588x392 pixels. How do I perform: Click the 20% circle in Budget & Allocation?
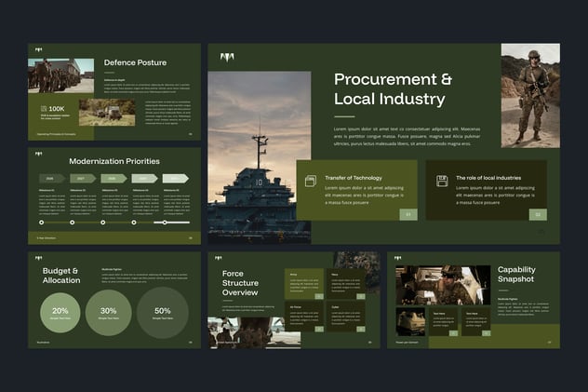click(60, 312)
